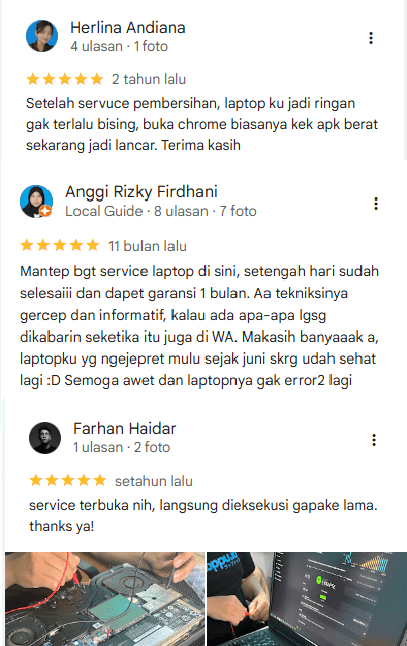407x646 pixels.
Task: Open the Herlina Andiana name link
Action: pos(128,28)
